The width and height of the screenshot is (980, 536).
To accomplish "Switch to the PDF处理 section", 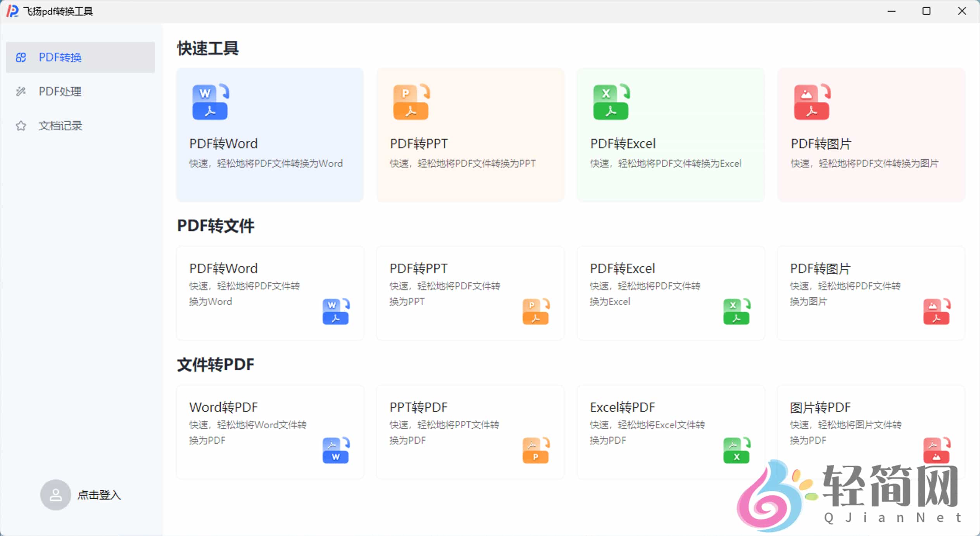I will (x=60, y=92).
